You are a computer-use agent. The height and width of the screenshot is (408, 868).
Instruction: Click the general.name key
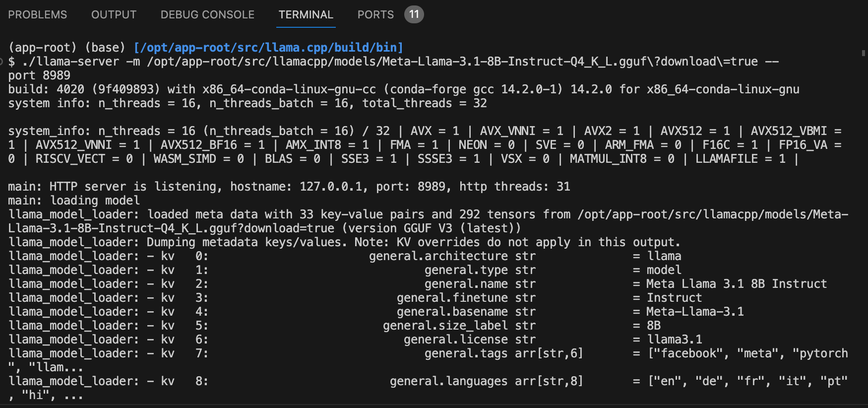pos(466,284)
